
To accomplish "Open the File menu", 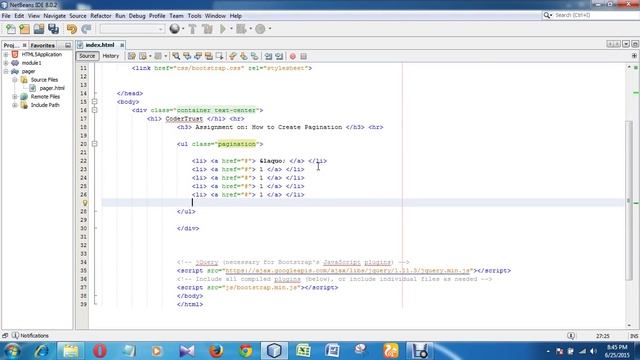I will [6, 16].
